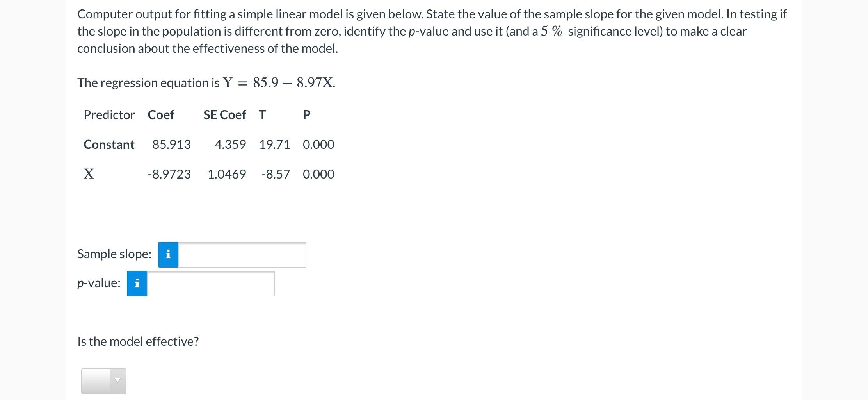The image size is (868, 400).
Task: Expand the answer selector below Is the model effective
Action: click(103, 381)
